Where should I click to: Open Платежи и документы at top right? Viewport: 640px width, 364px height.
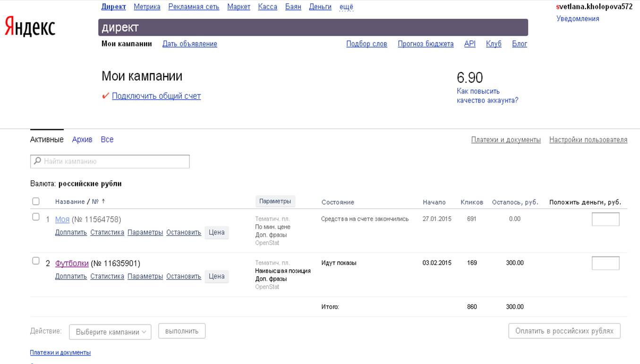click(506, 140)
